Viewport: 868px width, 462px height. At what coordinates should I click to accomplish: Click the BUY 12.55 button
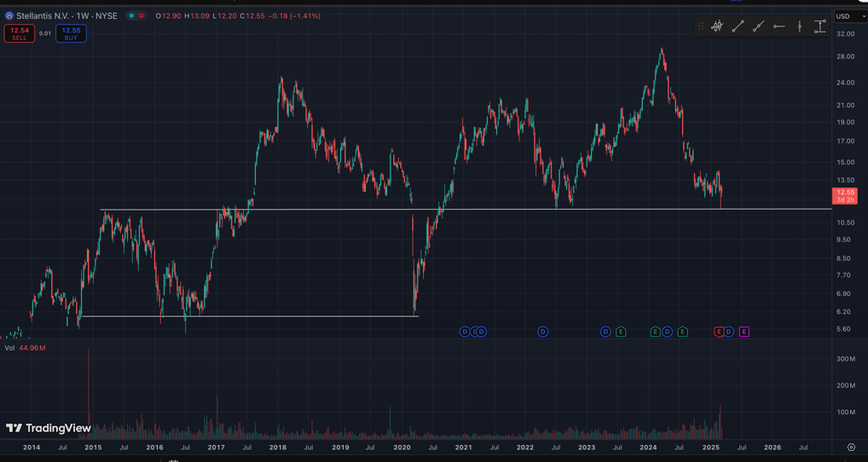[x=71, y=33]
